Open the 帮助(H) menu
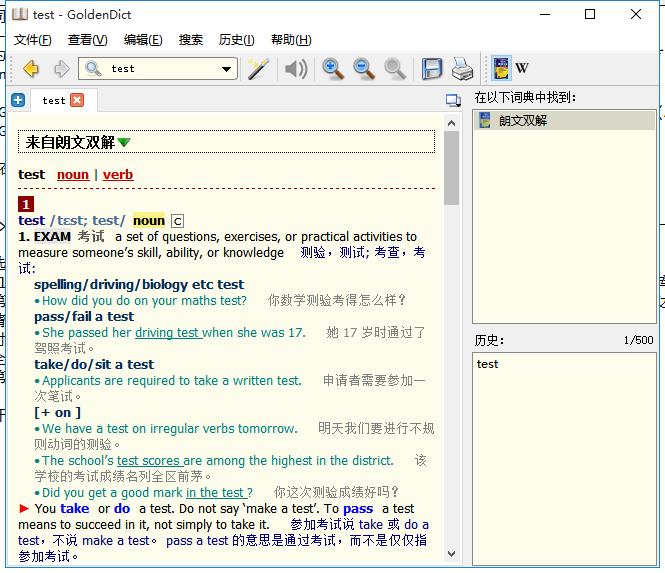665x573 pixels. (x=291, y=40)
